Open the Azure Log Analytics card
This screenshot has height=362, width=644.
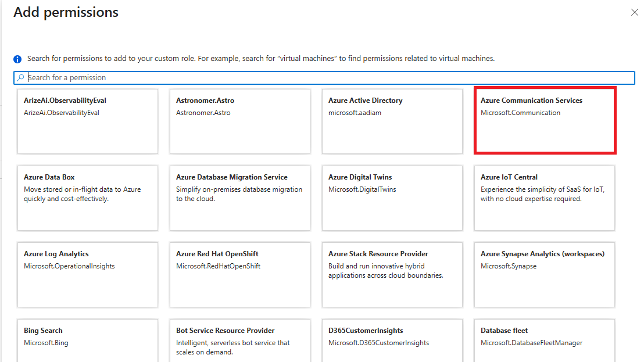pyautogui.click(x=88, y=274)
